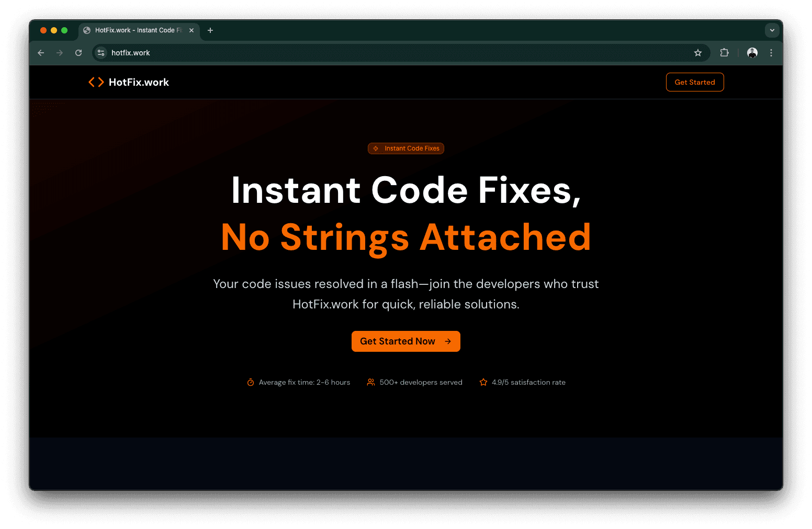This screenshot has height=529, width=812.
Task: Click the Get Started button in the header
Action: click(695, 82)
